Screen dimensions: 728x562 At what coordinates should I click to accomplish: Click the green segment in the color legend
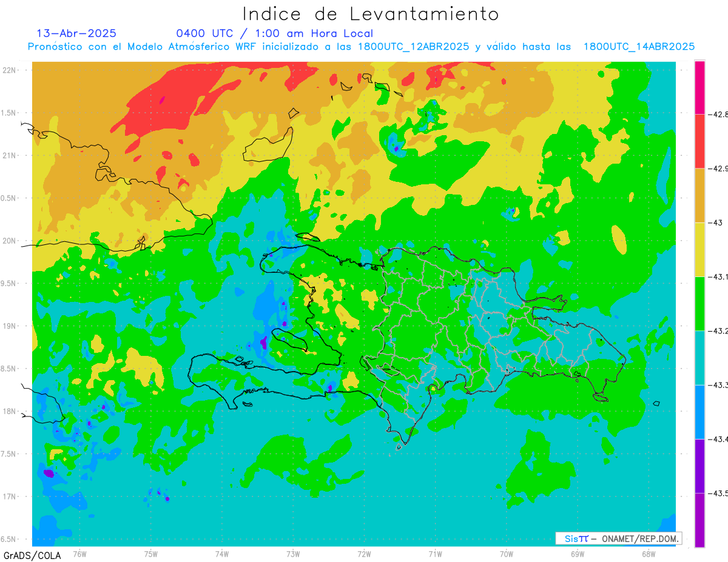pos(699,303)
